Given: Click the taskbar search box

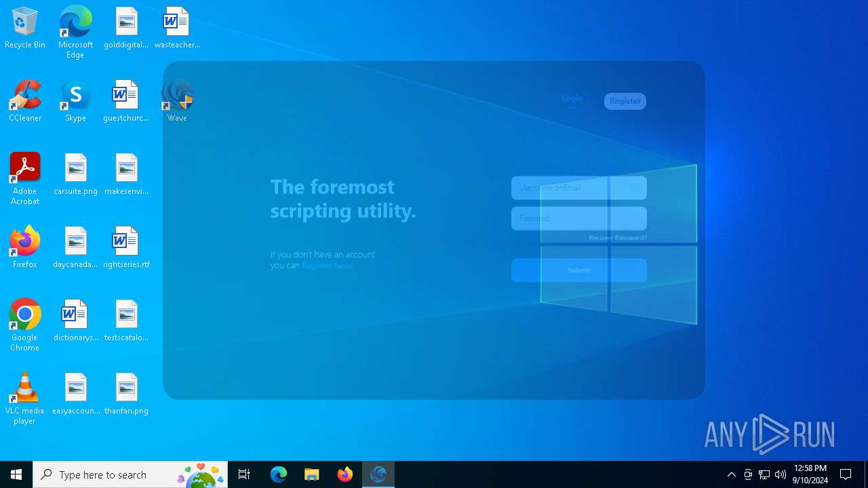Looking at the screenshot, I should coord(130,474).
